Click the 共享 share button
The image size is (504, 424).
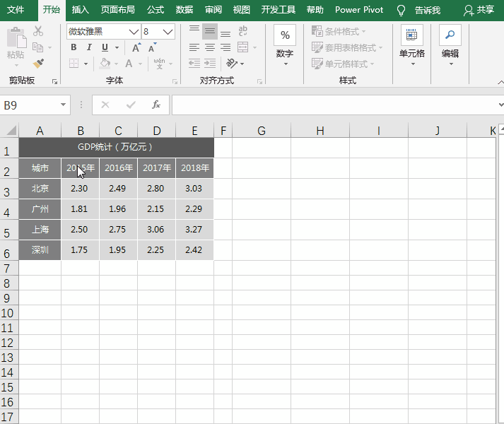pos(479,10)
